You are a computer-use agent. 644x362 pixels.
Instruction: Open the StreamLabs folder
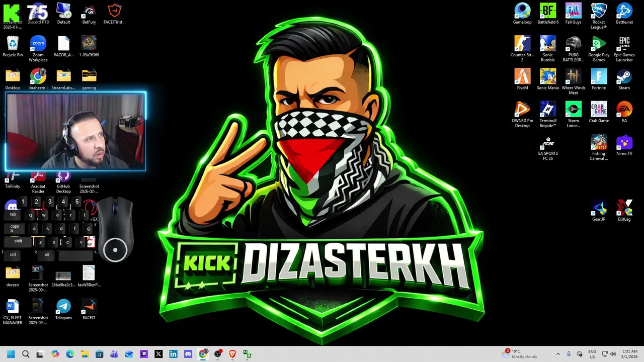(x=63, y=79)
